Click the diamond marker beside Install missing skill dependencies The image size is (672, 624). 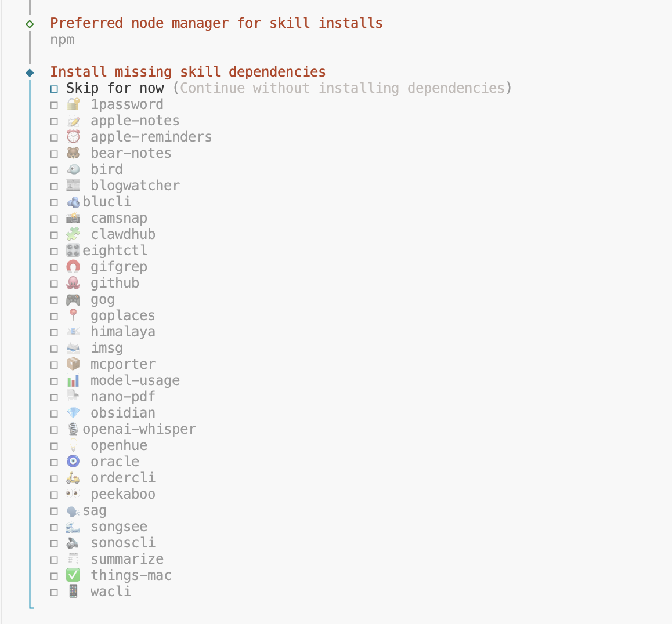tap(30, 72)
